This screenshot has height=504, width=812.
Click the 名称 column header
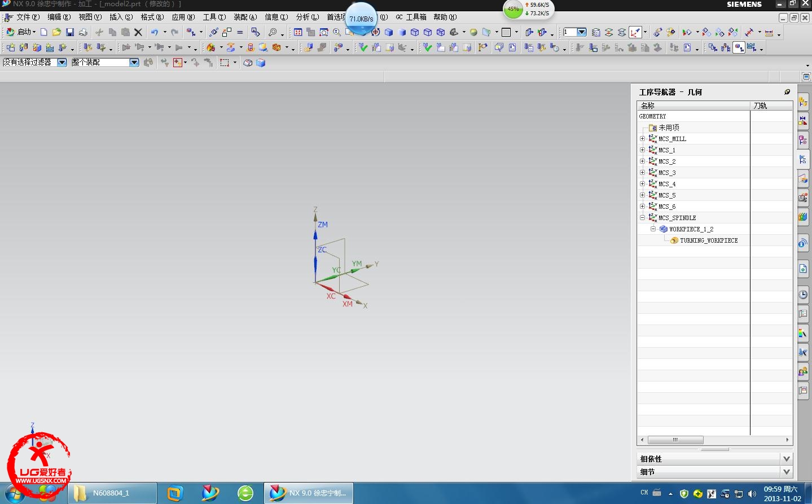pyautogui.click(x=694, y=106)
